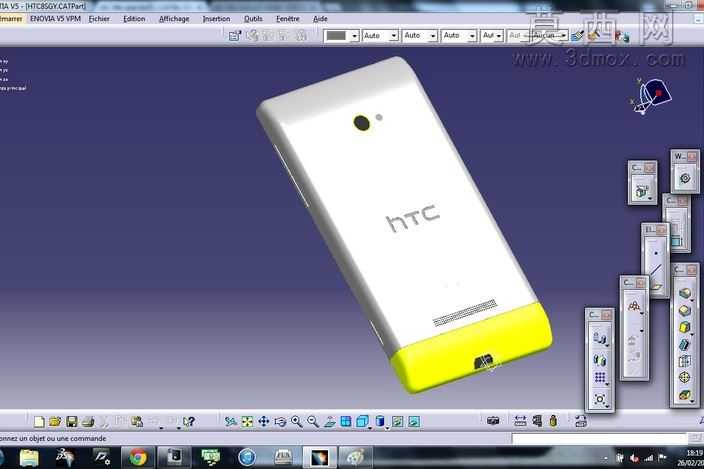The width and height of the screenshot is (704, 469).
Task: Click the Zoom Out magnifier icon
Action: (x=313, y=421)
